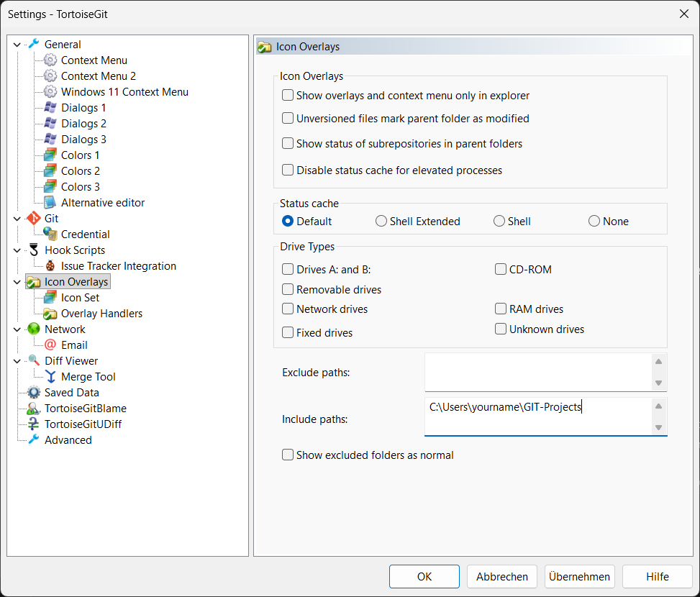The image size is (700, 597).
Task: Select the Default status cache option
Action: 288,222
